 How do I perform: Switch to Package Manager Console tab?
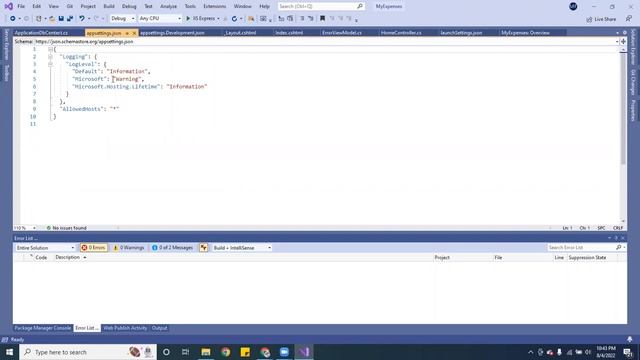tap(43, 328)
